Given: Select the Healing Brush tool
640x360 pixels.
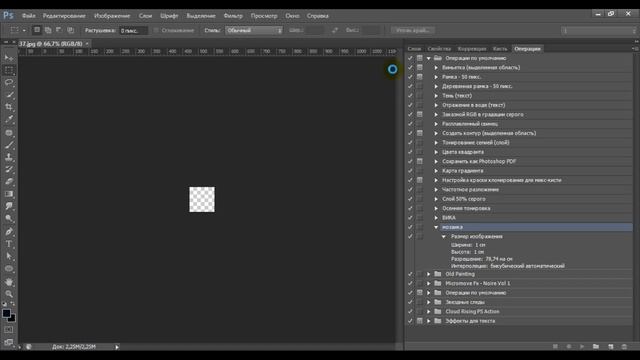Looking at the screenshot, I should tap(9, 133).
